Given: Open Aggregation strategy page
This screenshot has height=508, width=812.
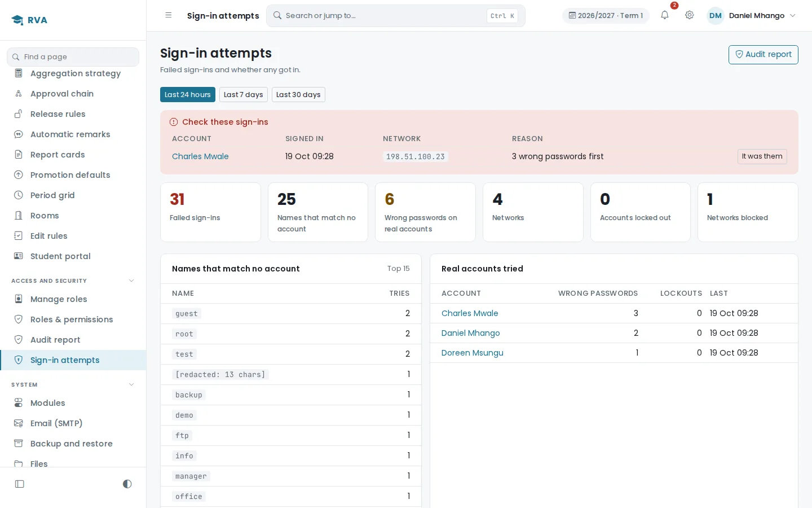Looking at the screenshot, I should point(73,73).
